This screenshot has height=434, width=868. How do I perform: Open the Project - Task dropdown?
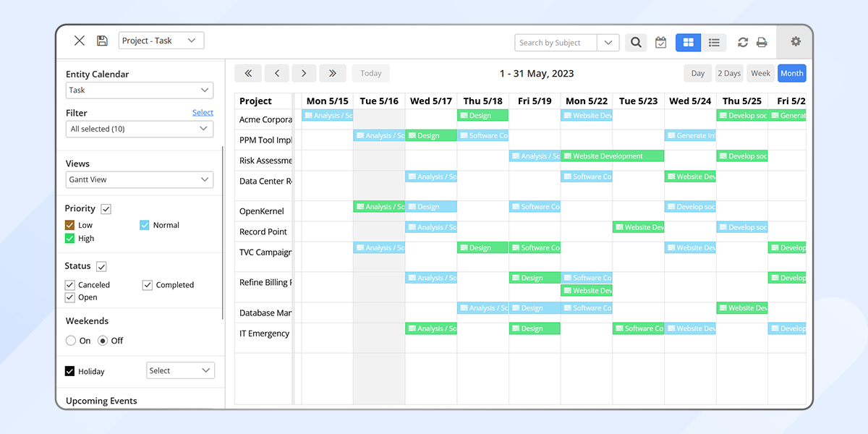(x=161, y=41)
